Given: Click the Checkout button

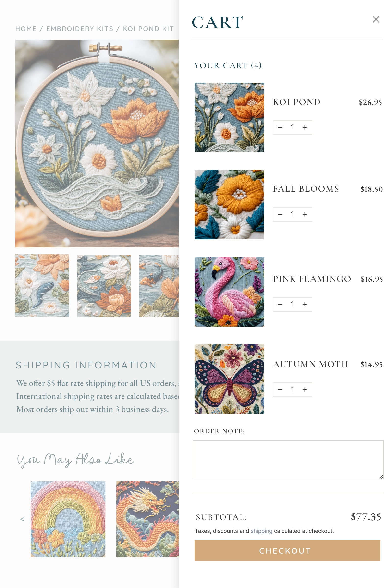Looking at the screenshot, I should coord(287,550).
